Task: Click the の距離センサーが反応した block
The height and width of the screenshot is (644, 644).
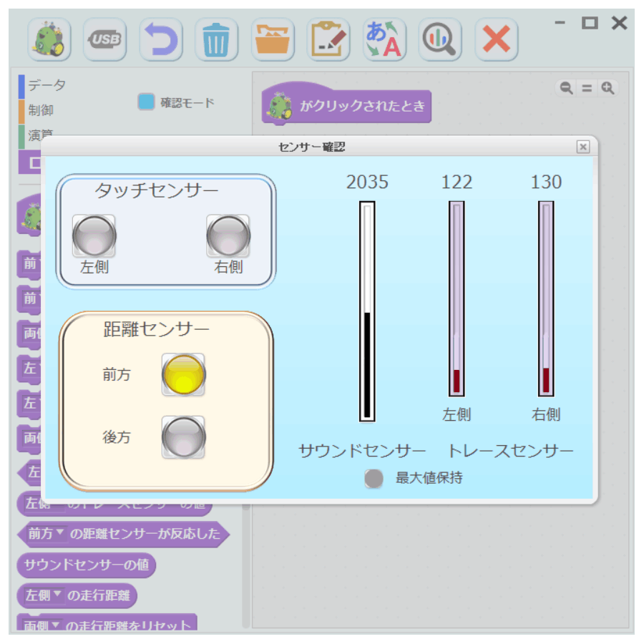Action: click(x=123, y=534)
